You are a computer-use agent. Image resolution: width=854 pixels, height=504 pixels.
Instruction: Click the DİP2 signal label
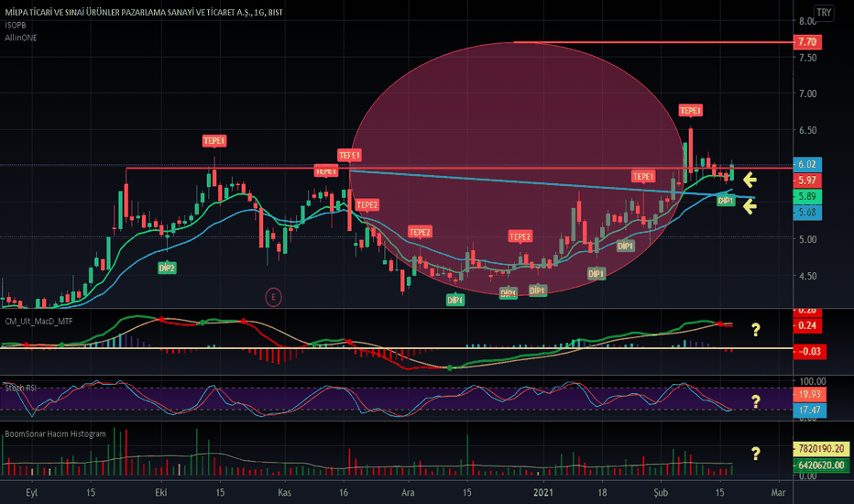tap(167, 268)
